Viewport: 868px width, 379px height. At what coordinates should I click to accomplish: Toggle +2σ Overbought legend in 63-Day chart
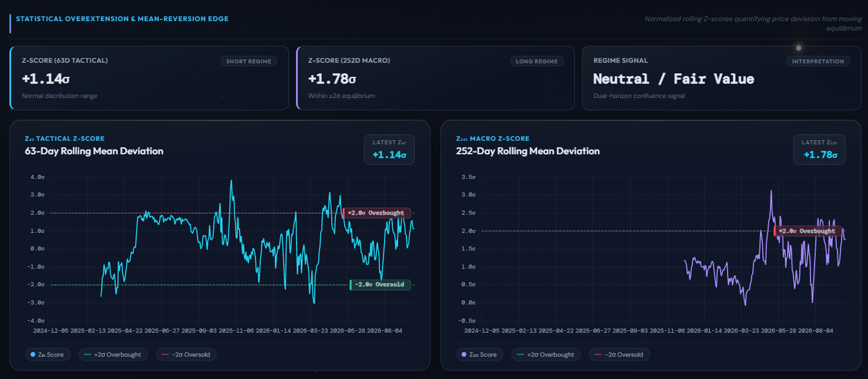[113, 354]
